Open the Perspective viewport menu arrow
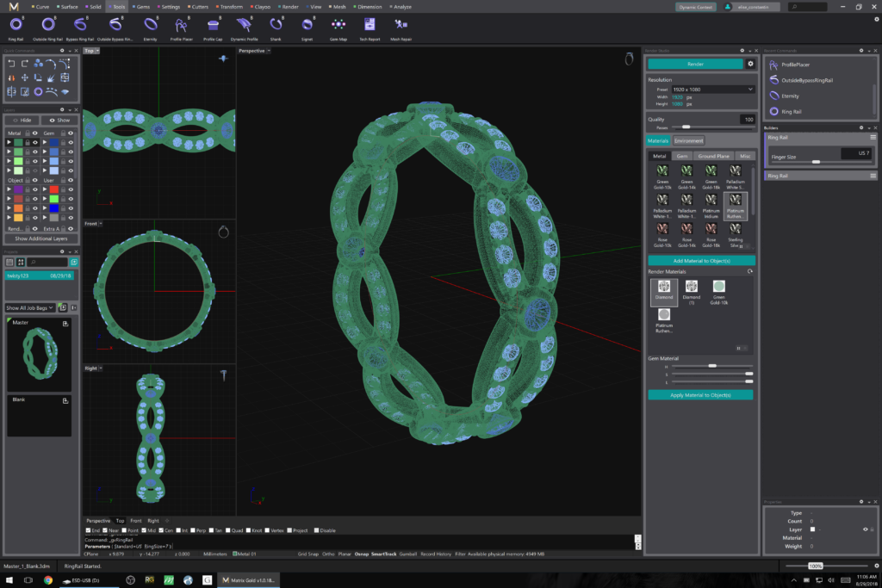Viewport: 882px width, 588px height. (x=270, y=51)
